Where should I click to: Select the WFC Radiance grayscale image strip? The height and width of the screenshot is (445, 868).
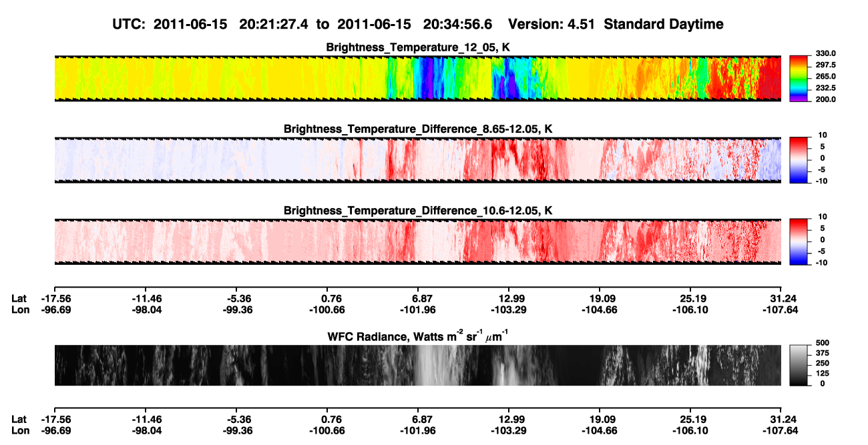[x=417, y=365]
